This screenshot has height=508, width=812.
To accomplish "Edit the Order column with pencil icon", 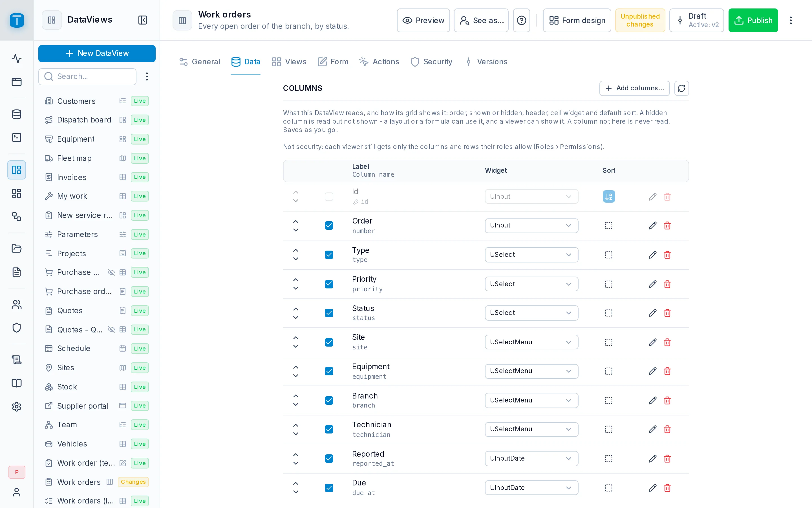I will pos(652,225).
